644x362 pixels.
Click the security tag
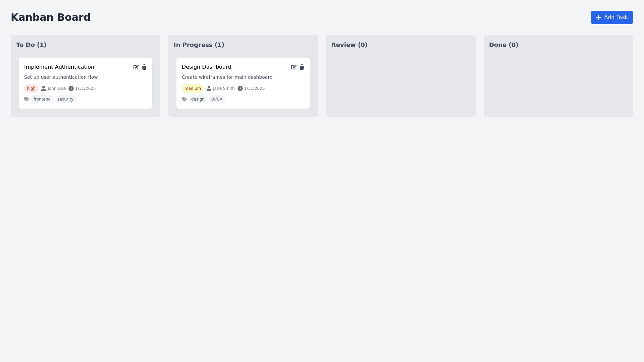[65, 99]
